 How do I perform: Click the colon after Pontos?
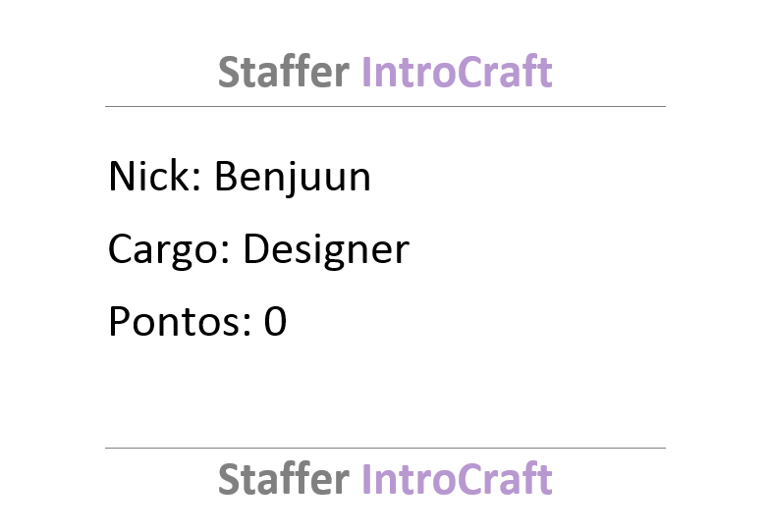[x=247, y=326]
